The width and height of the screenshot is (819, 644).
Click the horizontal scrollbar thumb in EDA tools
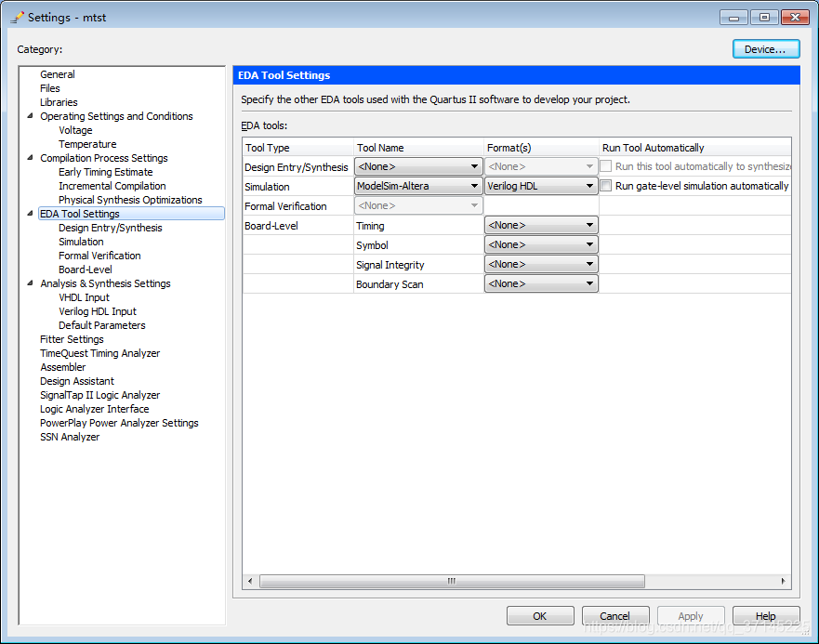(x=453, y=581)
